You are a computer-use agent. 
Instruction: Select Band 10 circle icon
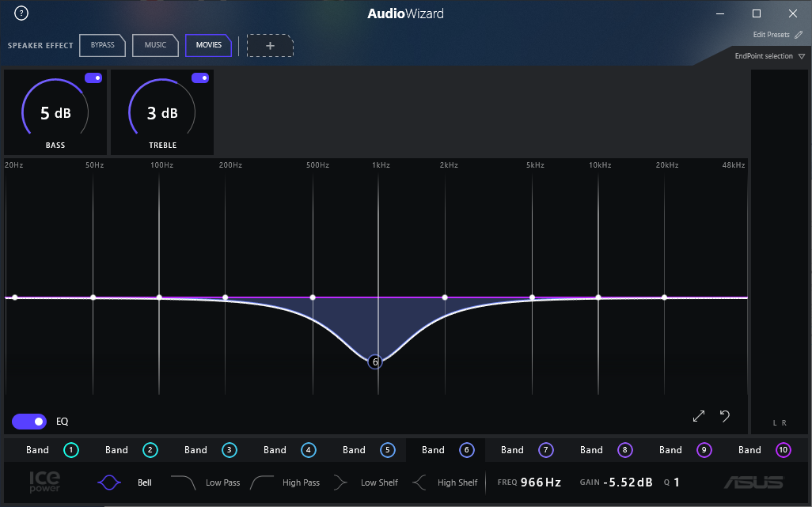click(x=783, y=450)
